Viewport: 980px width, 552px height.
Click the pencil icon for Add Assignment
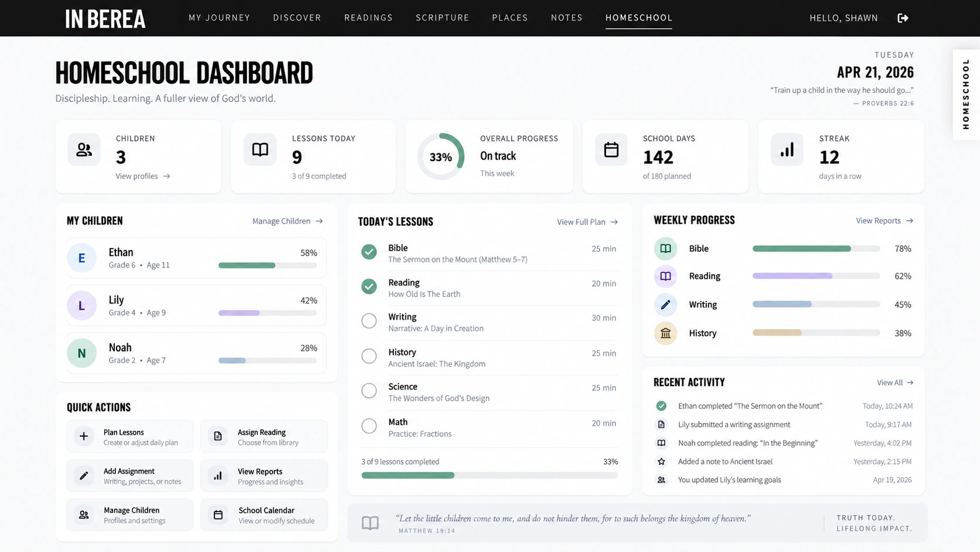[84, 476]
